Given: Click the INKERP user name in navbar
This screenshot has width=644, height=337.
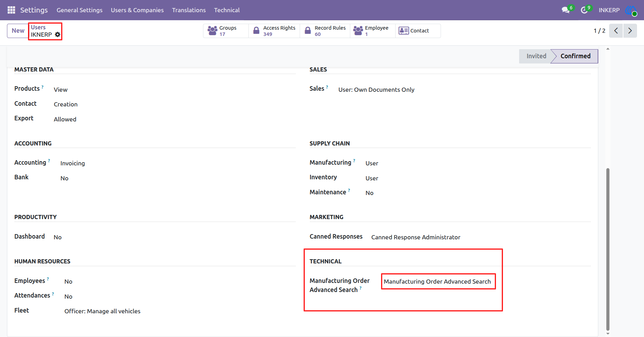Looking at the screenshot, I should 609,10.
